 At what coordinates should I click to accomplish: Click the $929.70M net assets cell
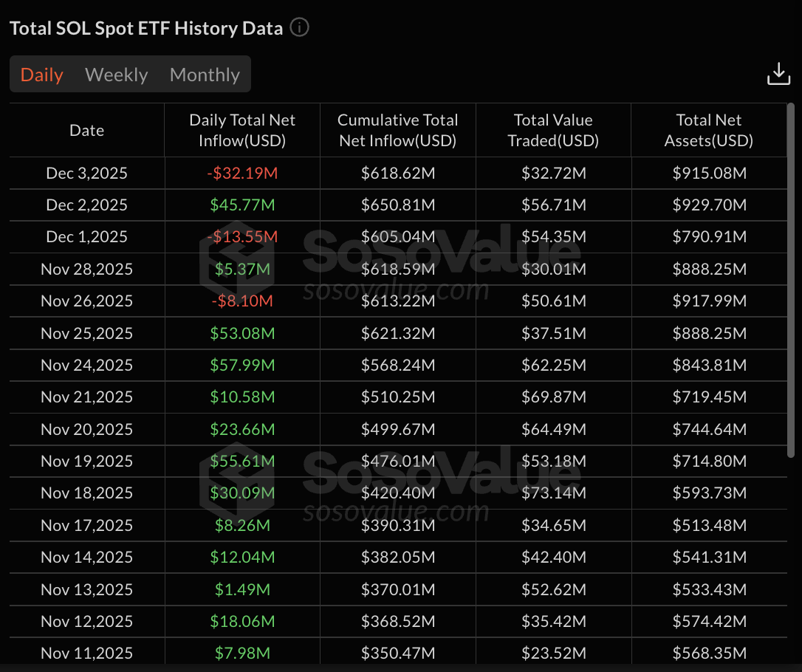(x=709, y=205)
